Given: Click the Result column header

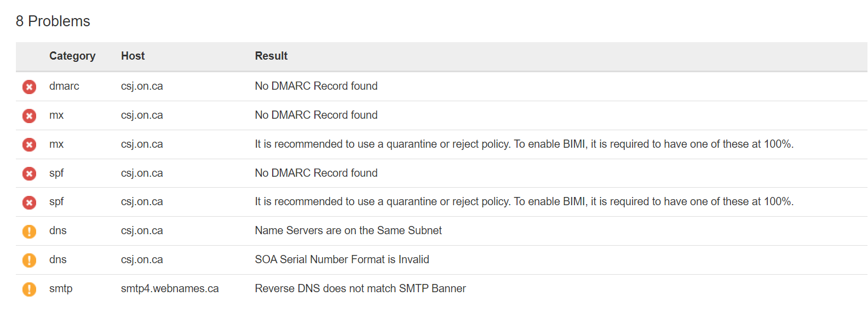Looking at the screenshot, I should coord(271,56).
